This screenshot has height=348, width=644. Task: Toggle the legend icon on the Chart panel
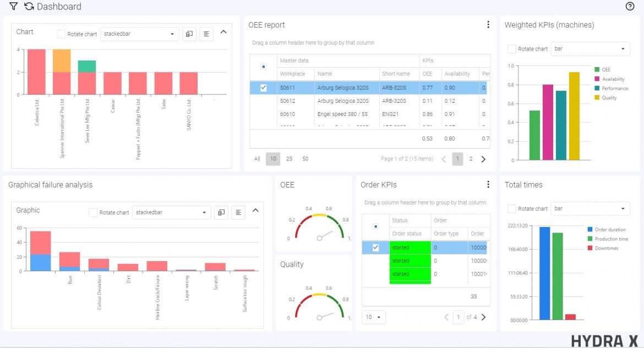pos(206,34)
